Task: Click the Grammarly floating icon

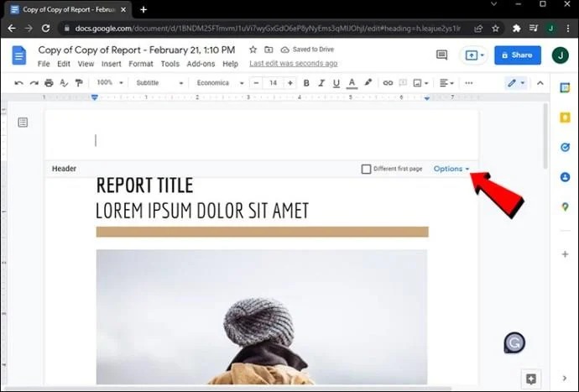Action: tap(514, 342)
